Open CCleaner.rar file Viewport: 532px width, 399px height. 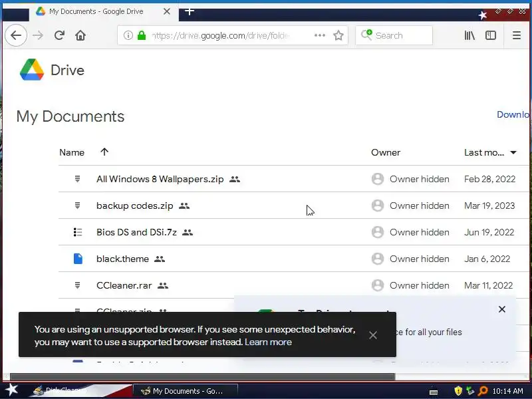[x=124, y=285]
